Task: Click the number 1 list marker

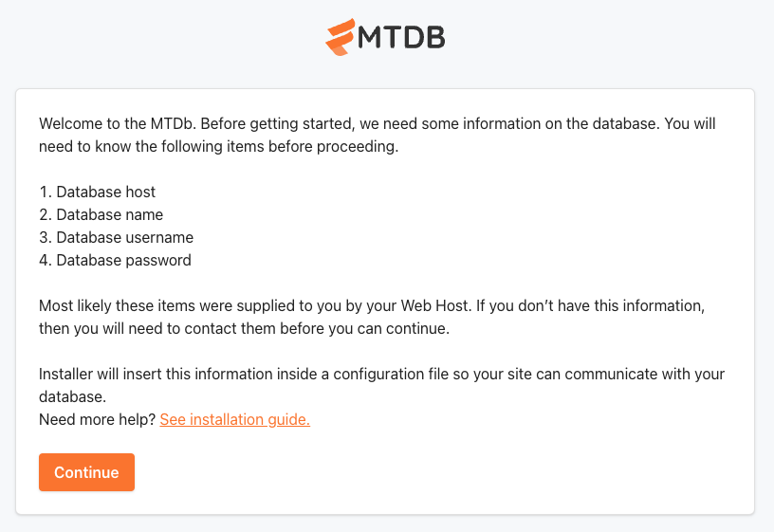Action: pos(46,192)
